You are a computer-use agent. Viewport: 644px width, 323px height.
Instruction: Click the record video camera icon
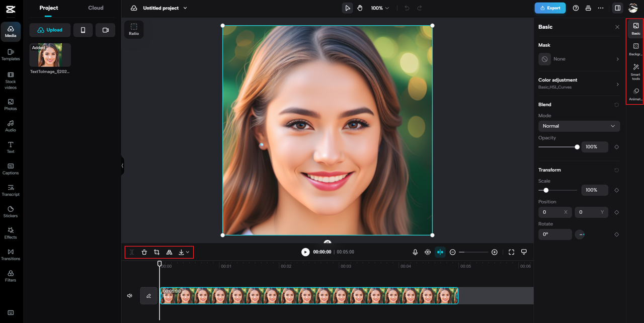click(106, 30)
